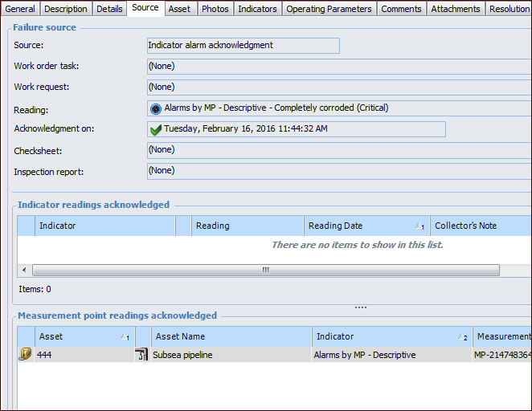This screenshot has width=532, height=411.
Task: Open the Description tab
Action: click(65, 9)
